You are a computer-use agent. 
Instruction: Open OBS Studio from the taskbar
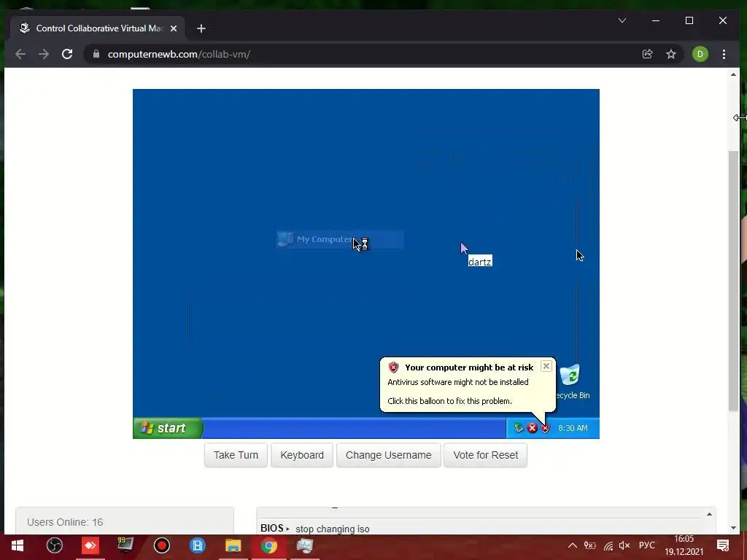pos(55,545)
